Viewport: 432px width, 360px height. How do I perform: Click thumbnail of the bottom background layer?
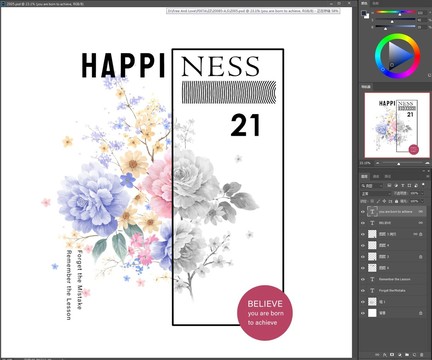372,313
